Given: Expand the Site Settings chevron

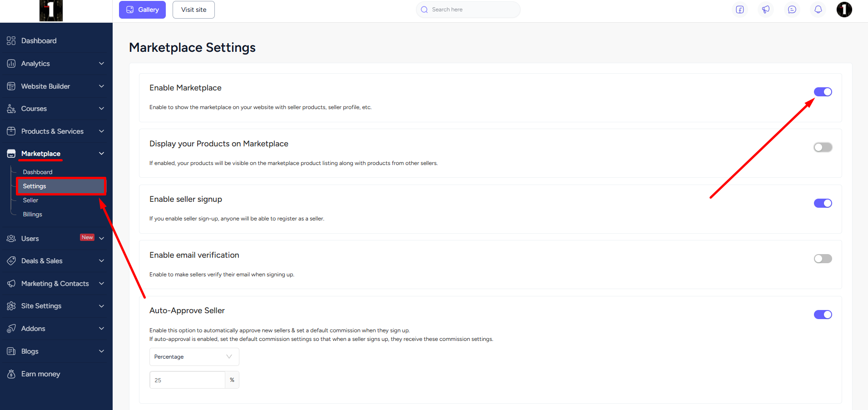Looking at the screenshot, I should [102, 306].
